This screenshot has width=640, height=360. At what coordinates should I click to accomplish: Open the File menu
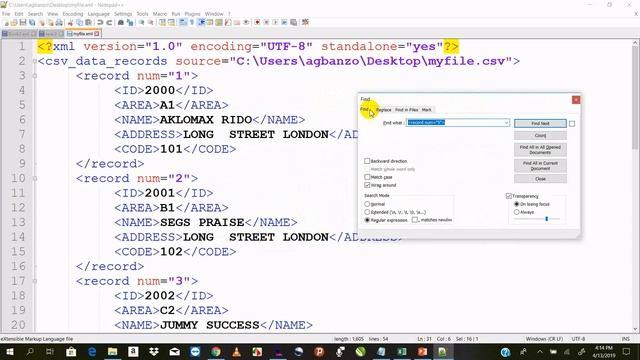click(6, 14)
